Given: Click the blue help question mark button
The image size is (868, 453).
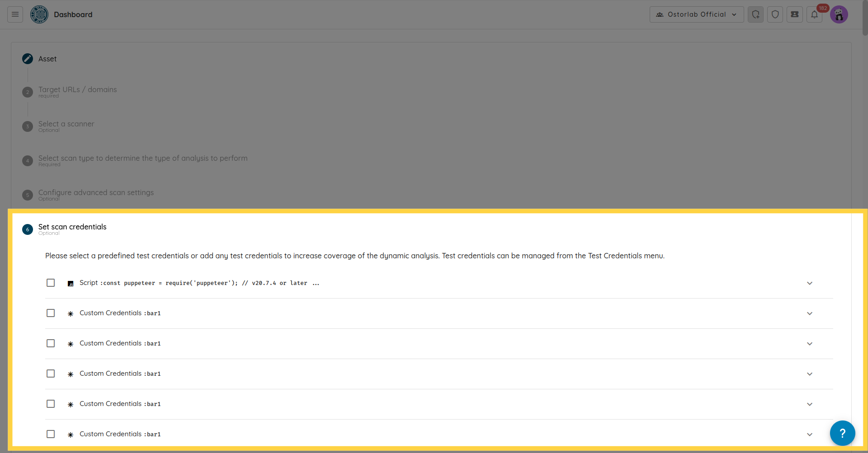Looking at the screenshot, I should (x=842, y=433).
